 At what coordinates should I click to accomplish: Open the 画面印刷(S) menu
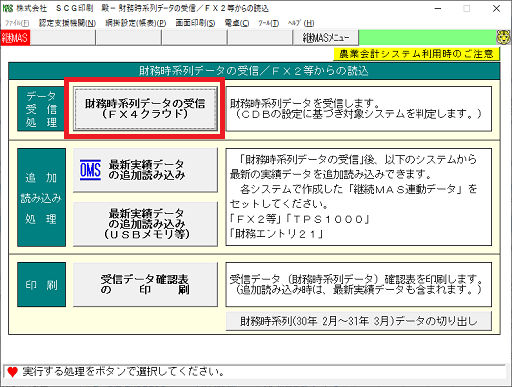click(195, 23)
